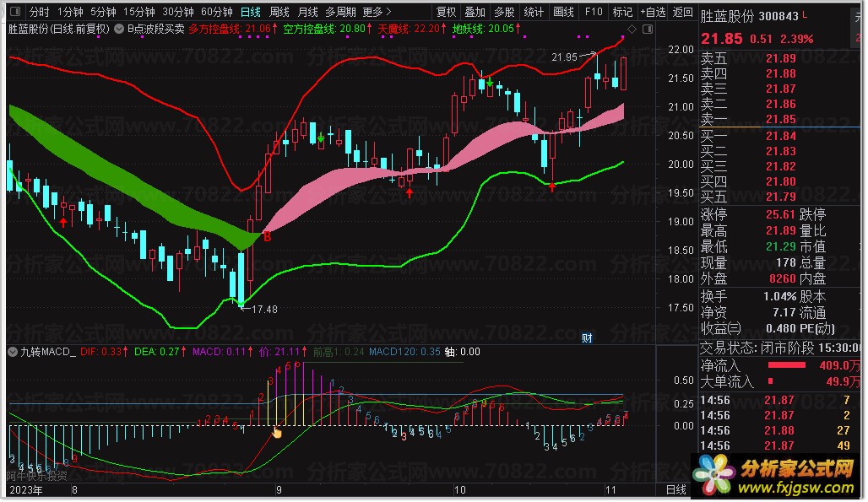
Task: Select the 月线 monthly period tab
Action: (308, 12)
